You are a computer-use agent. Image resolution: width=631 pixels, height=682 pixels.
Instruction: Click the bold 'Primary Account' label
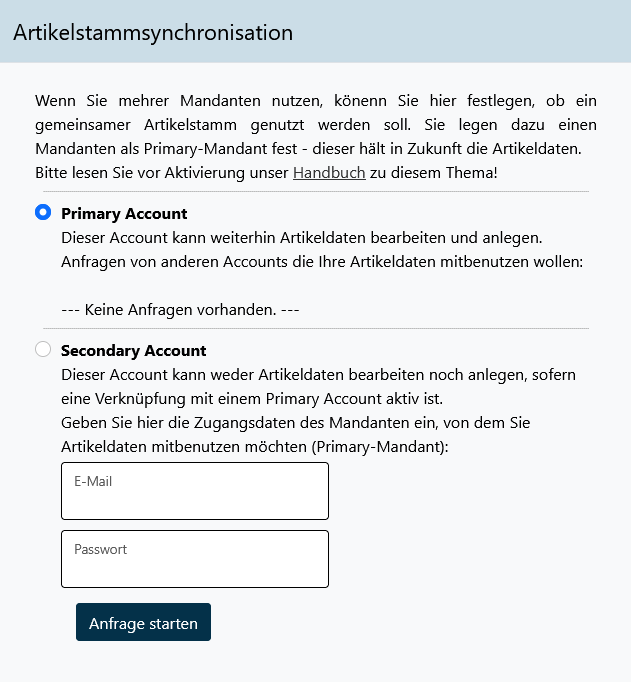(x=124, y=214)
